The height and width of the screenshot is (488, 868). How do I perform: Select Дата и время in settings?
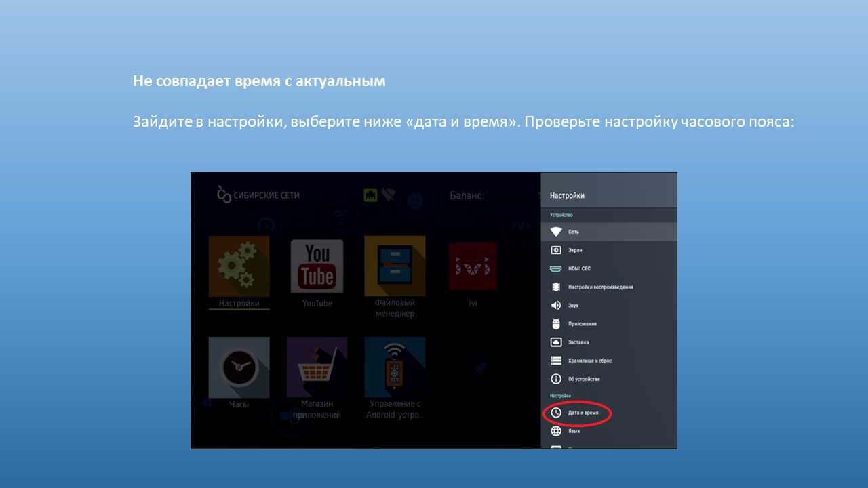tap(609, 412)
